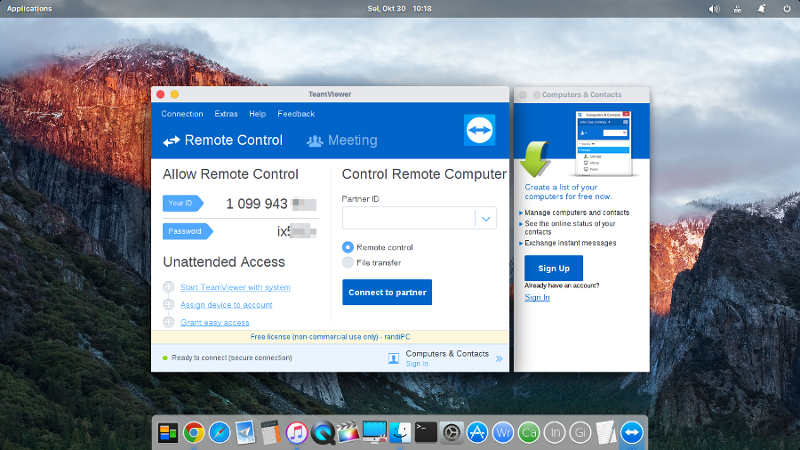The width and height of the screenshot is (800, 450).
Task: Launch Safari compass icon from the dock
Action: (219, 433)
